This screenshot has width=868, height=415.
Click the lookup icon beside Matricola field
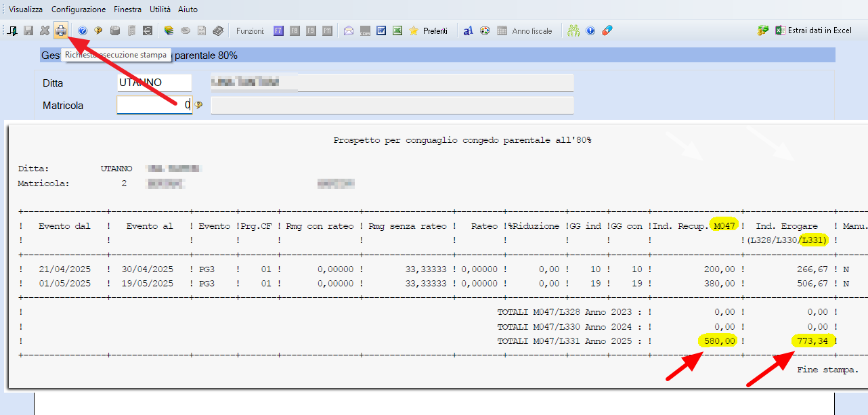(x=198, y=105)
